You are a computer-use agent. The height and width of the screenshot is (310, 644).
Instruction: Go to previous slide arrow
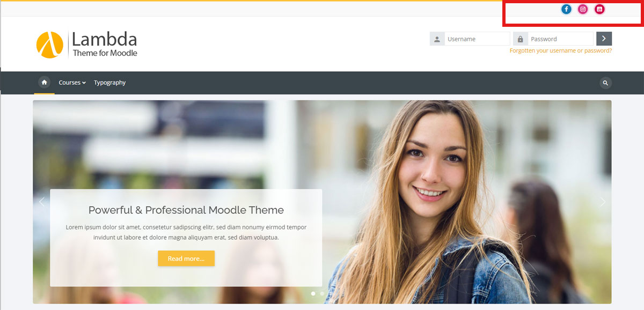42,202
